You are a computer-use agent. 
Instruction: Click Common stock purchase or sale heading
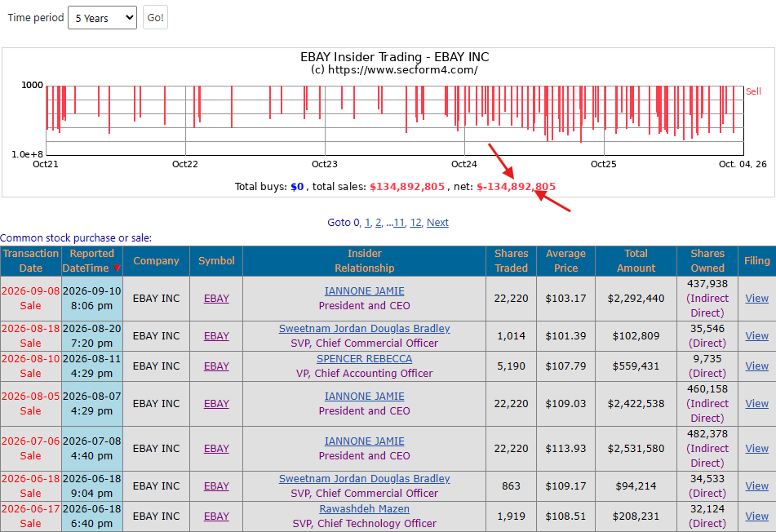click(76, 238)
